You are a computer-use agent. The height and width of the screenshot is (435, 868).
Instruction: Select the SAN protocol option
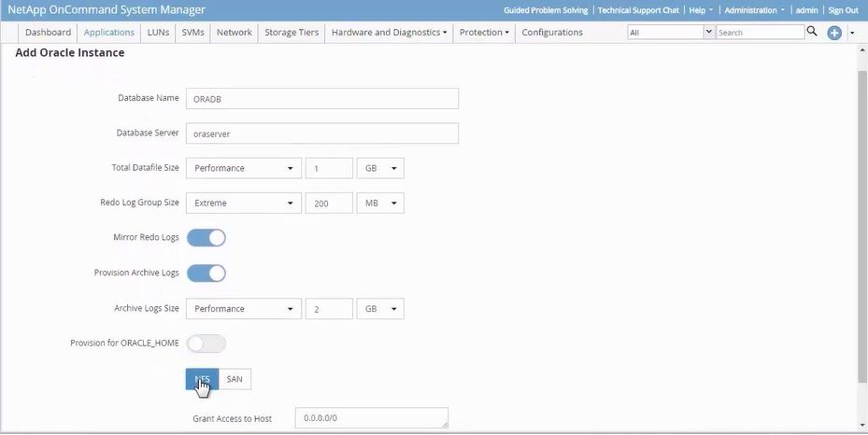click(235, 379)
